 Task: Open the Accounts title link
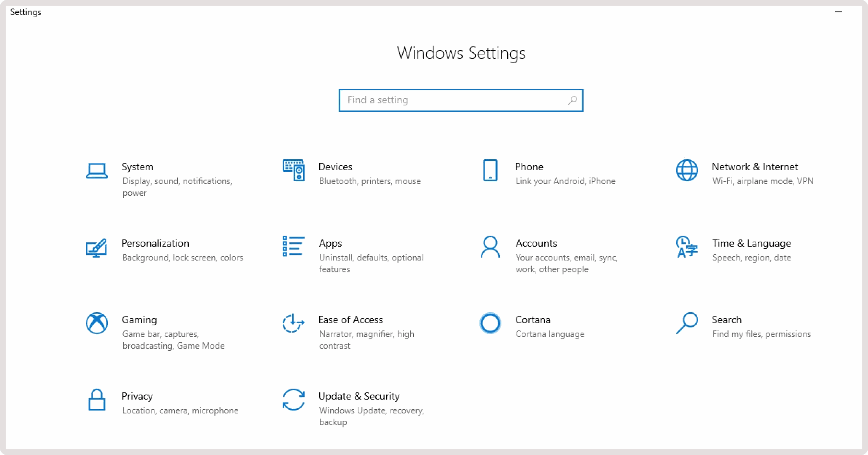[536, 243]
